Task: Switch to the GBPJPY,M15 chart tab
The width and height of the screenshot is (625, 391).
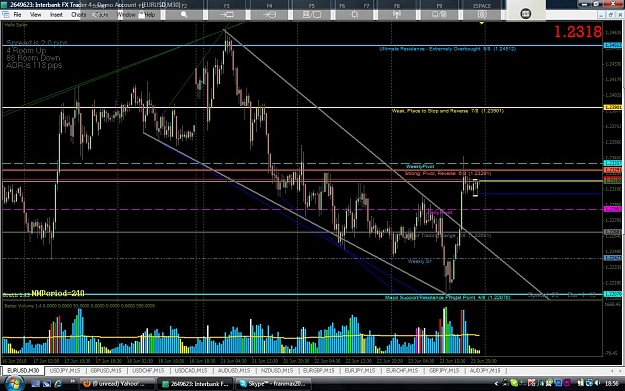Action: [444, 371]
